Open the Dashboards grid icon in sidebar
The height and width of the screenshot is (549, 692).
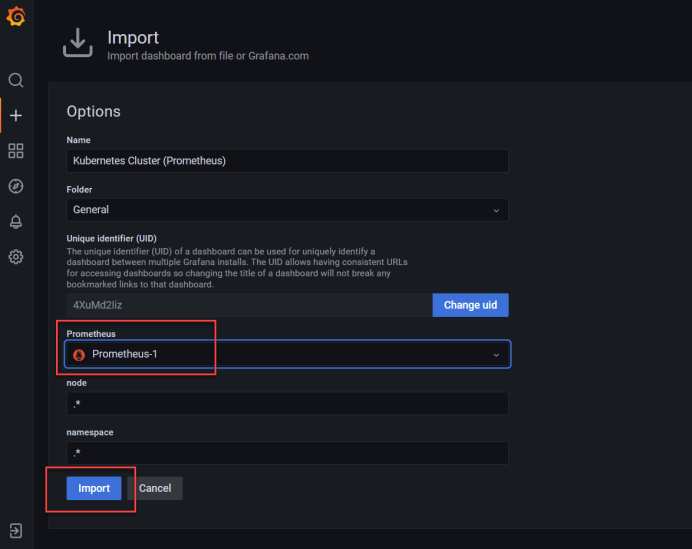click(16, 151)
